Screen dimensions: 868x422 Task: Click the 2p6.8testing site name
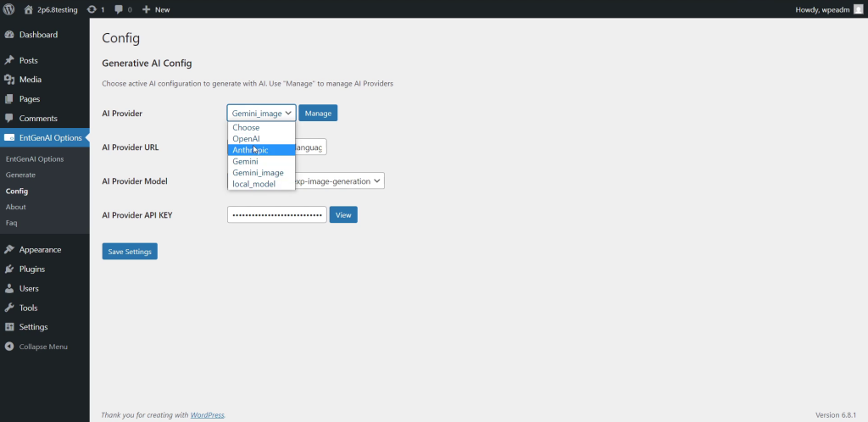click(58, 9)
